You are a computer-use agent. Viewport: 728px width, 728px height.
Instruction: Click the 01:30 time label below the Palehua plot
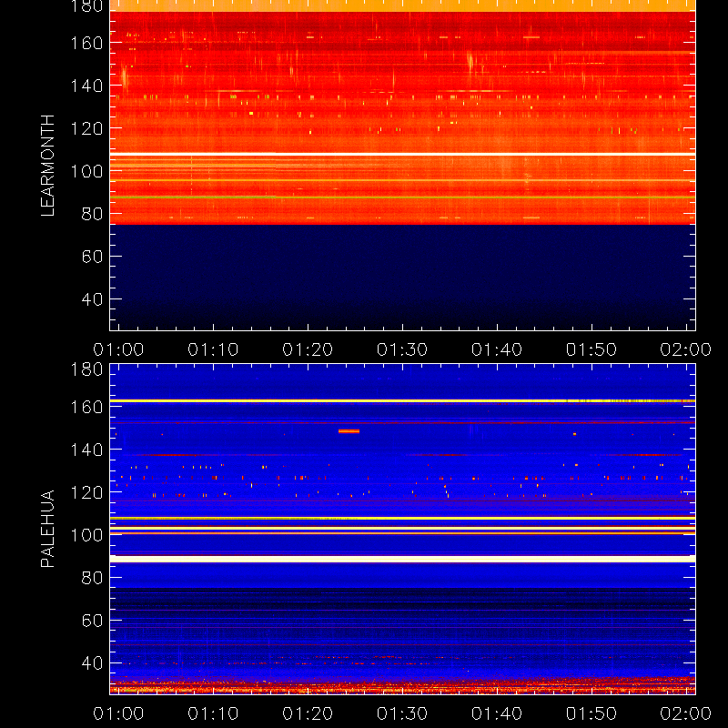402,713
